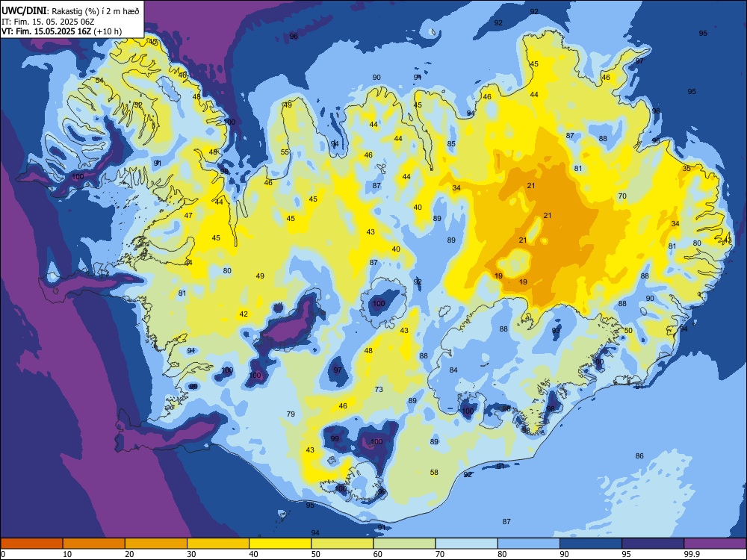Select the amber 20–30 legend swatch
The image size is (747, 560).
[x=156, y=544]
